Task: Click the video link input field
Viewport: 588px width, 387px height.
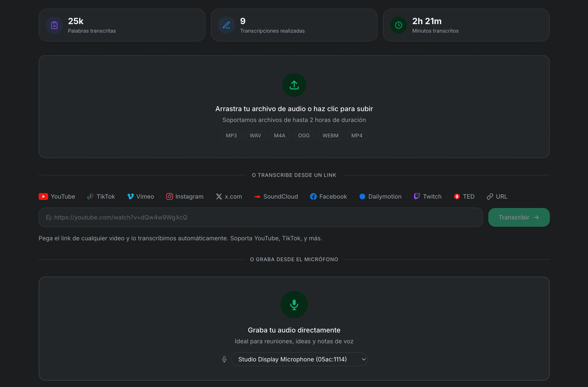Action: click(x=260, y=217)
